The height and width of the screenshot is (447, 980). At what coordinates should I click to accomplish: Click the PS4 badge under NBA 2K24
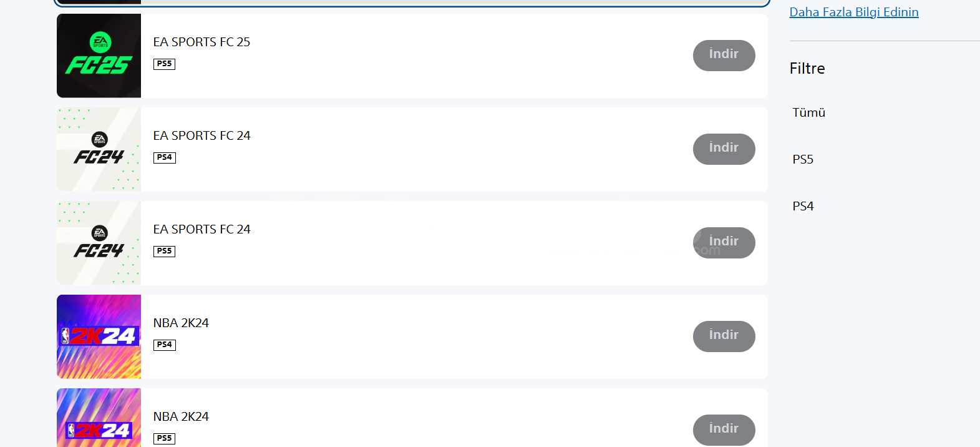(164, 345)
